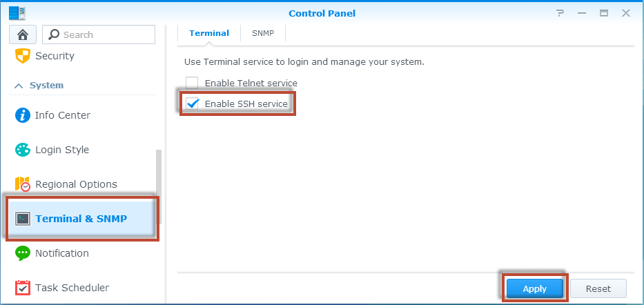The width and height of the screenshot is (644, 305).
Task: Click the Security shield icon
Action: (x=23, y=56)
